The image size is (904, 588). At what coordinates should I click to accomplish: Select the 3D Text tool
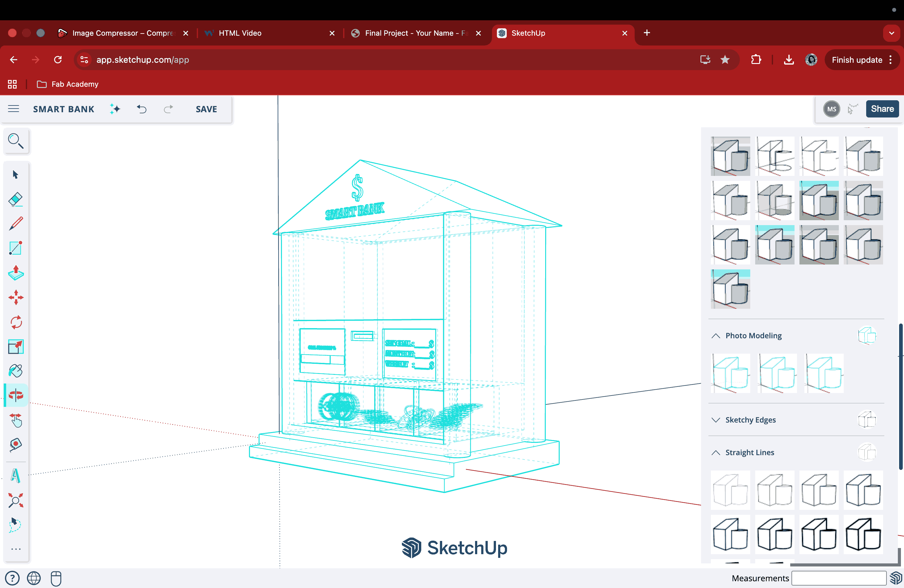pyautogui.click(x=16, y=476)
